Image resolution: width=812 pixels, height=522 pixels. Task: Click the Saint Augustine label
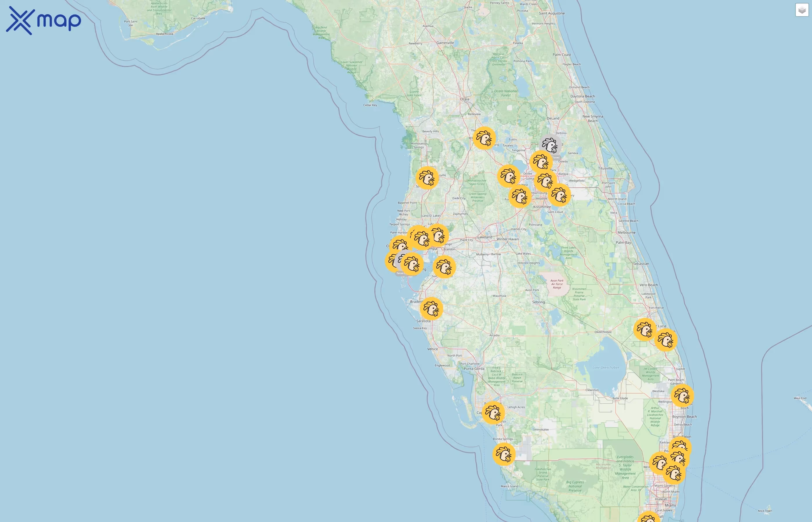pos(552,13)
